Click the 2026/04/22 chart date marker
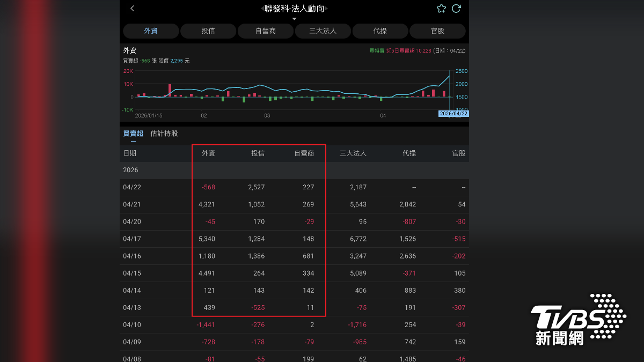 [453, 114]
